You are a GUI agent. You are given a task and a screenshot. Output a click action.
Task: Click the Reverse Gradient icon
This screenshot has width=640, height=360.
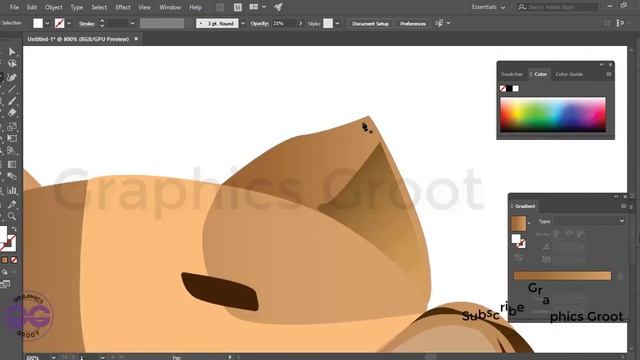[518, 258]
